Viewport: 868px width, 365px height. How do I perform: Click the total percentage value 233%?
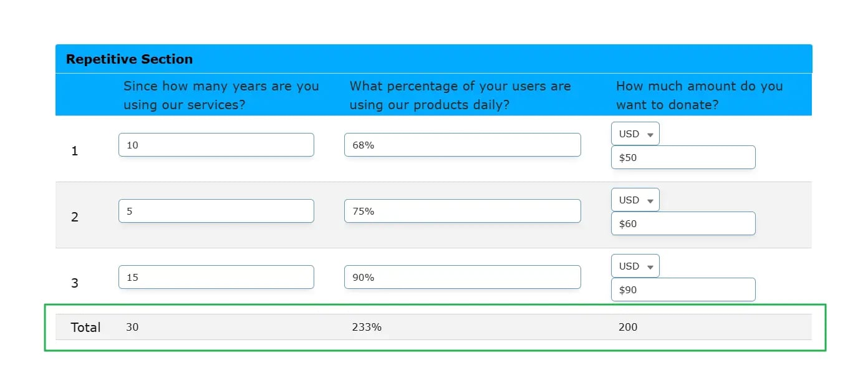coord(367,327)
